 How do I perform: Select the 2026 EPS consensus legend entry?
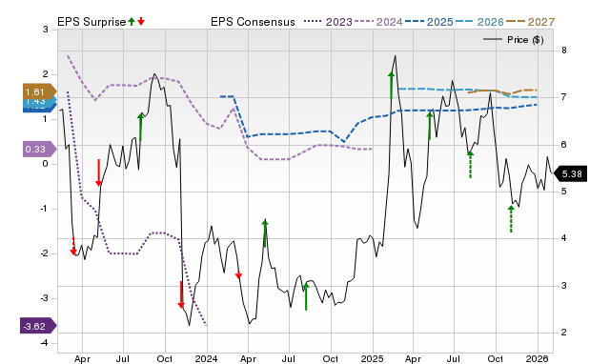click(x=479, y=22)
